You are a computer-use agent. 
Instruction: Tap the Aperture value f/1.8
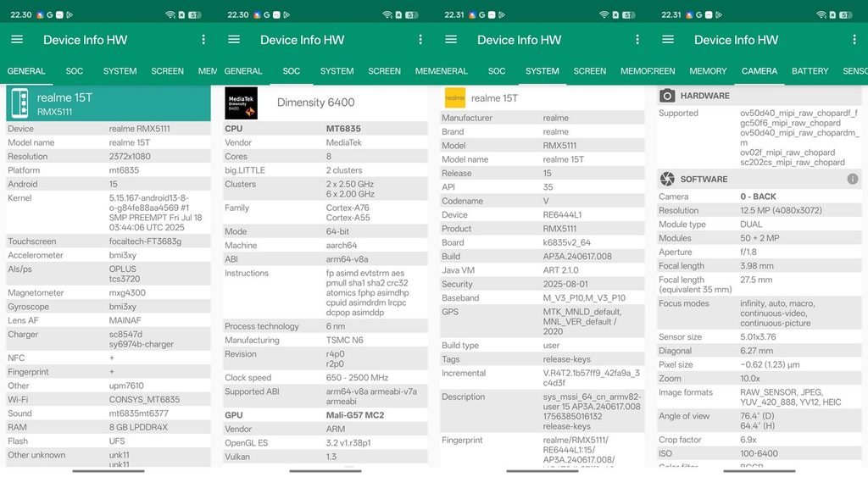pos(748,252)
